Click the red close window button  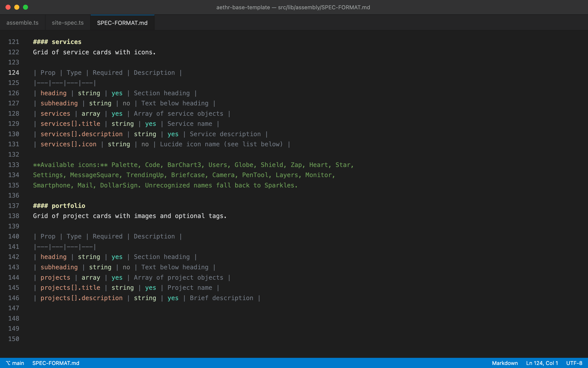[8, 7]
